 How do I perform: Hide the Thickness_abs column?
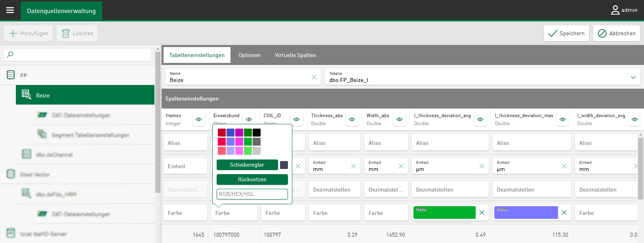tap(352, 119)
